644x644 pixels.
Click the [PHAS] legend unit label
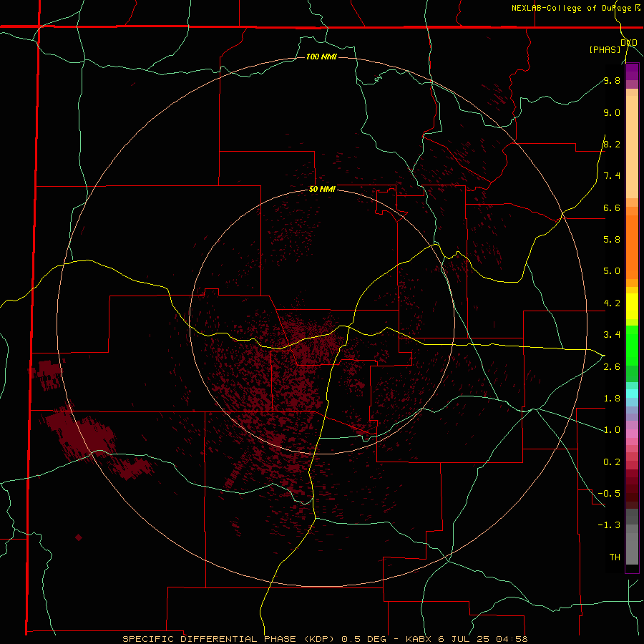click(x=605, y=49)
